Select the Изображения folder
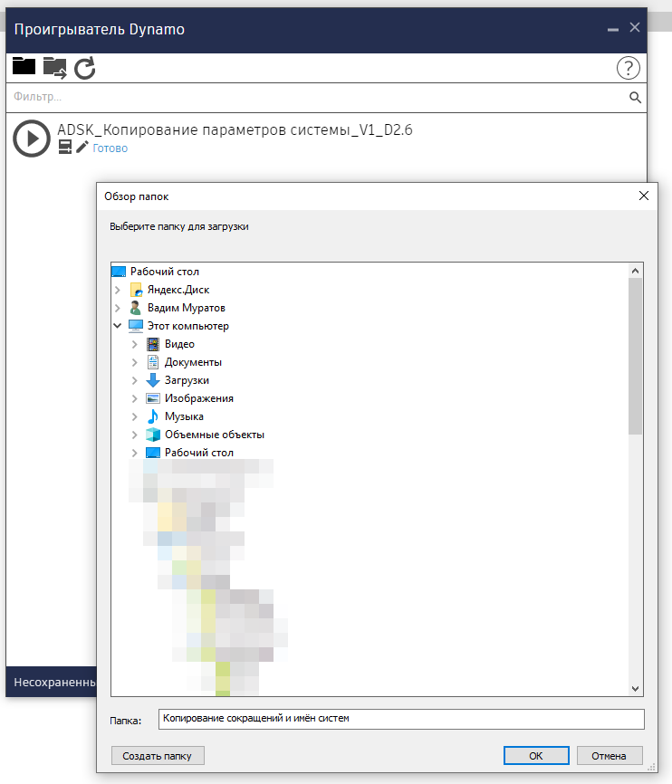The width and height of the screenshot is (672, 784). click(199, 398)
